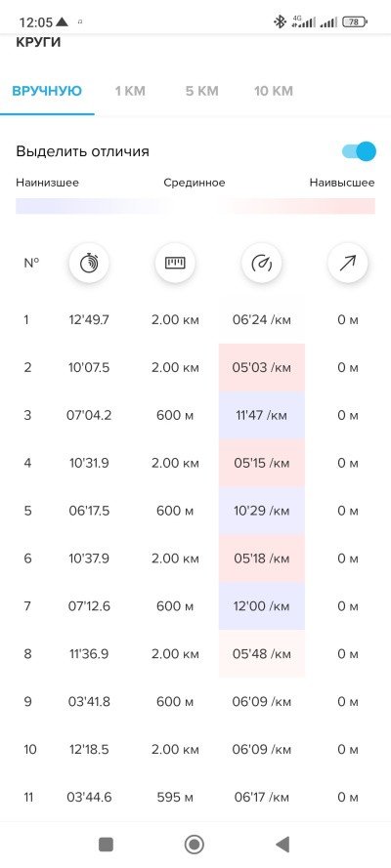Select lap 2 pace 05'03 /км cell
The width and height of the screenshot is (391, 868).
pos(261,367)
